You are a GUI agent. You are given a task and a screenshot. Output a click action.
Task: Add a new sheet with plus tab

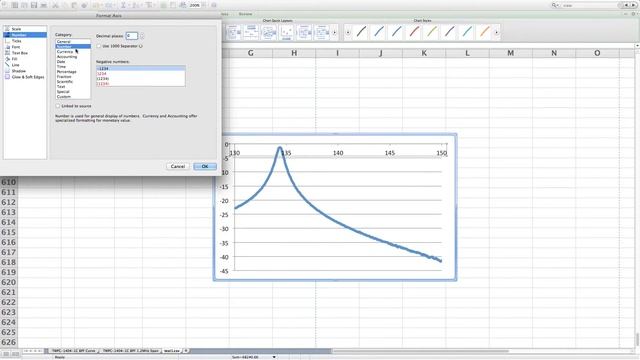click(x=186, y=351)
